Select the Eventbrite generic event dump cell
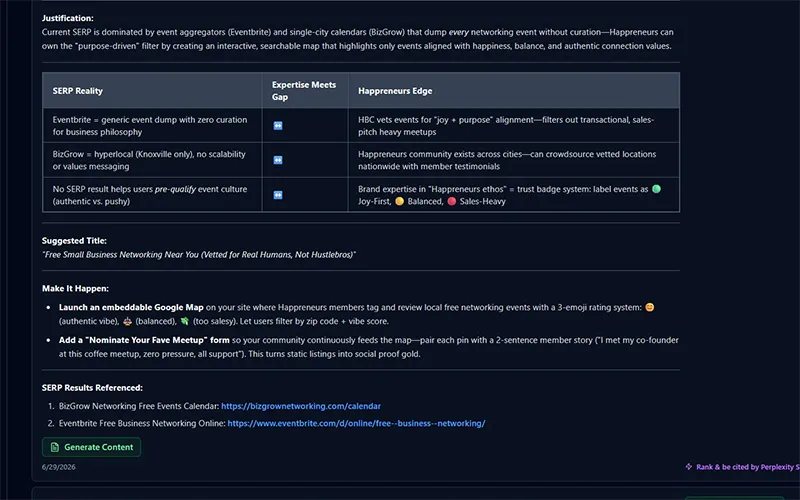The height and width of the screenshot is (500, 800). [152, 126]
